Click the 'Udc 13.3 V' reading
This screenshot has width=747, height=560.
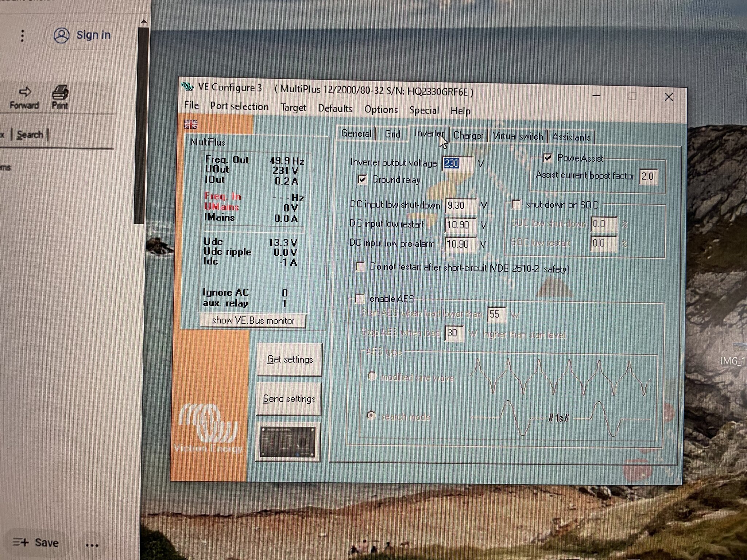pyautogui.click(x=250, y=242)
